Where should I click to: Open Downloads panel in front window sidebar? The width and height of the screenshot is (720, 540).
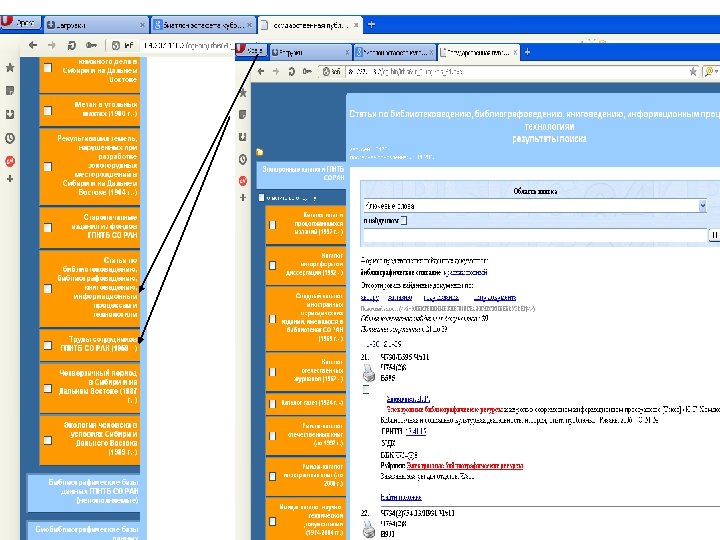pos(243,137)
